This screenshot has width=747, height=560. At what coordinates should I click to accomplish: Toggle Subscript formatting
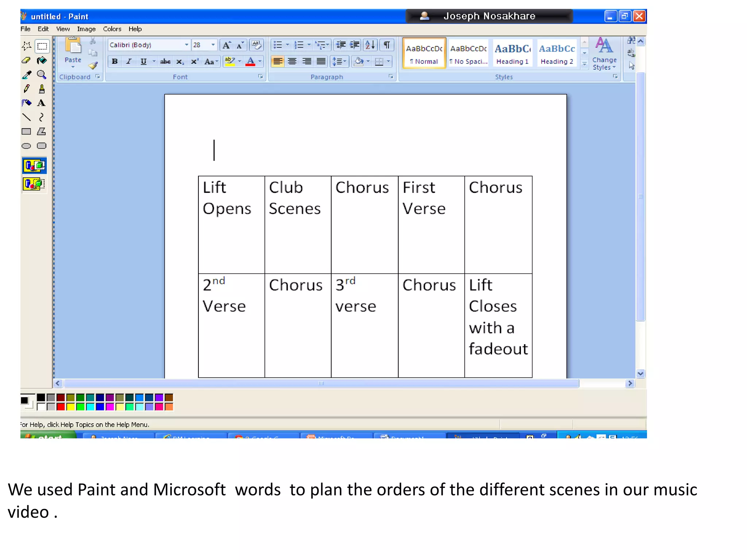pyautogui.click(x=180, y=62)
